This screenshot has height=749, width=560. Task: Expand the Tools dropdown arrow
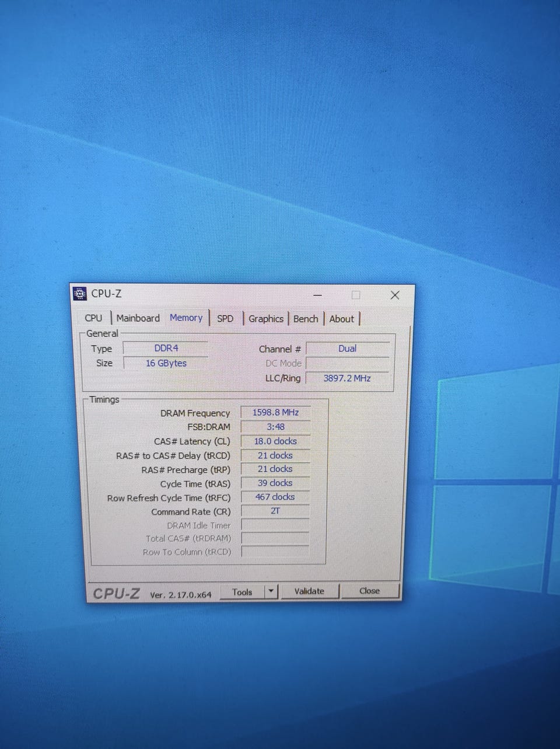tap(271, 591)
